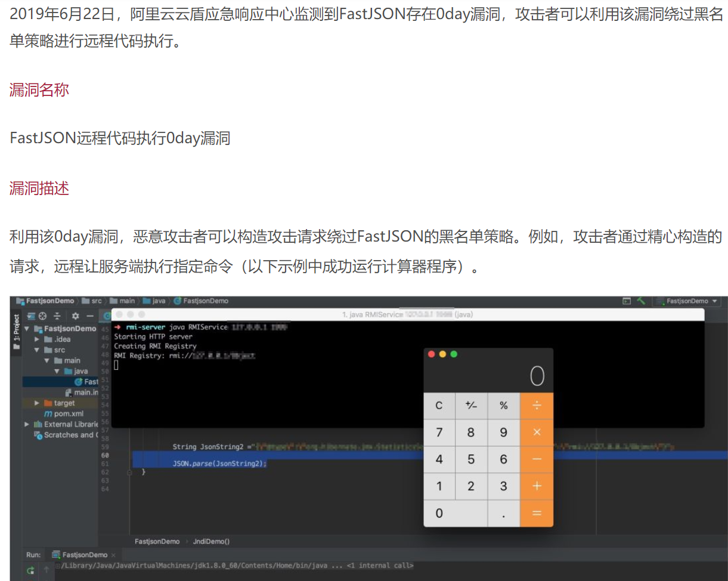Open the 1: Project side tool window tab

17,332
